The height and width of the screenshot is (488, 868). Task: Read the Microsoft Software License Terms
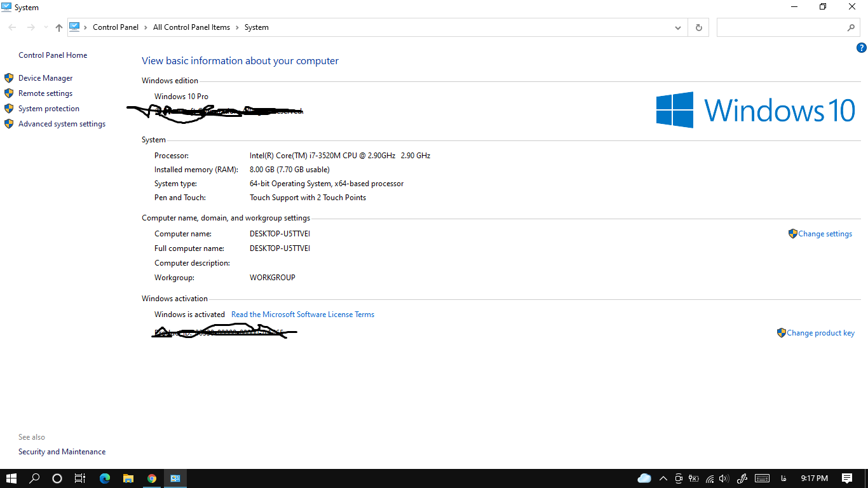click(302, 315)
